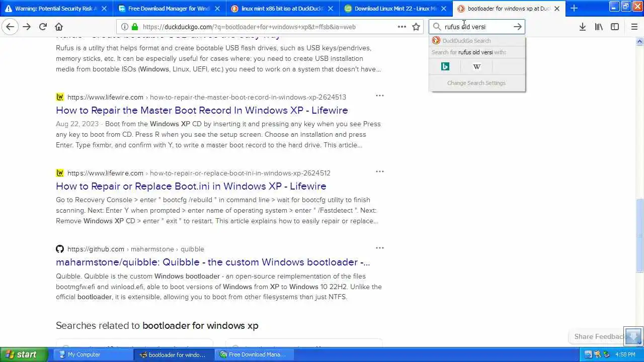Switch to Free Download Manager taskbar button

coord(254,354)
